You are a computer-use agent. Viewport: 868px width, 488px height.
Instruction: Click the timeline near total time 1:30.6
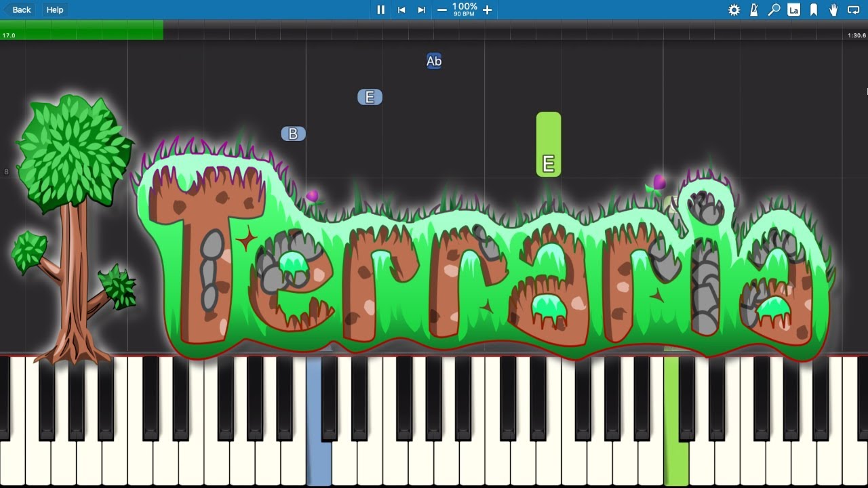856,35
